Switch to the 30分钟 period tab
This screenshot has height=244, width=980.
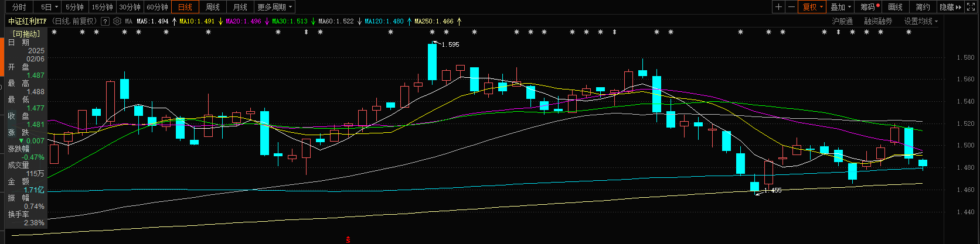(x=130, y=7)
